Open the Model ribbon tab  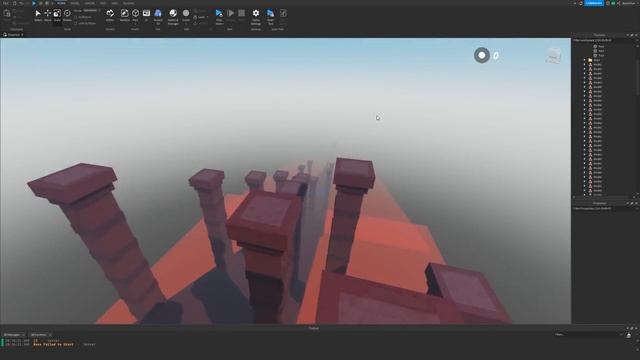tap(75, 3)
